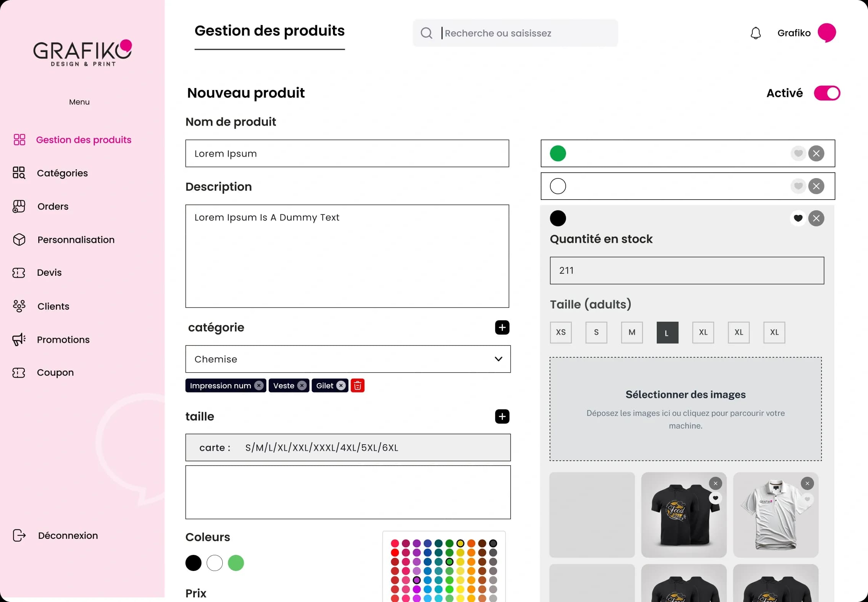
Task: Expand the carte size list field
Action: [348, 448]
